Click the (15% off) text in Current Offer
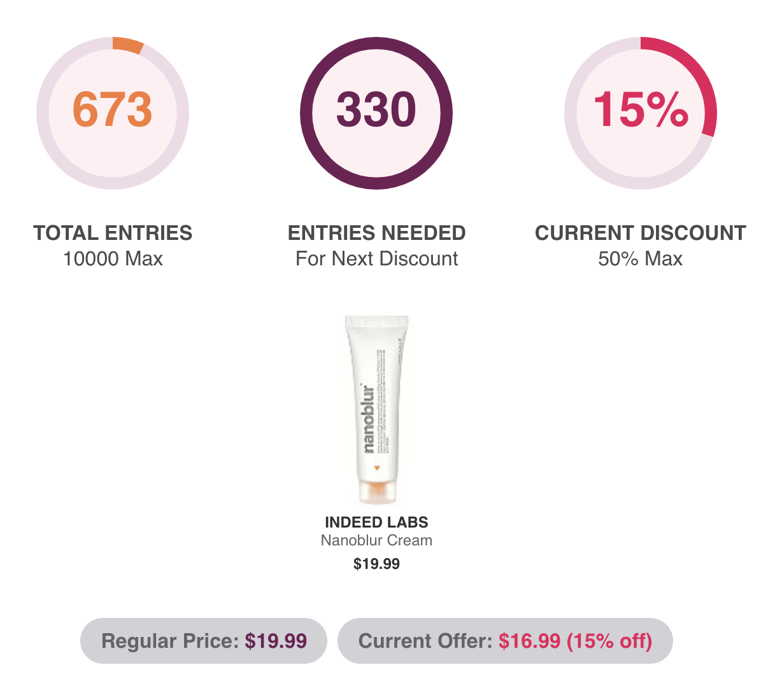768x700 pixels. (x=609, y=641)
